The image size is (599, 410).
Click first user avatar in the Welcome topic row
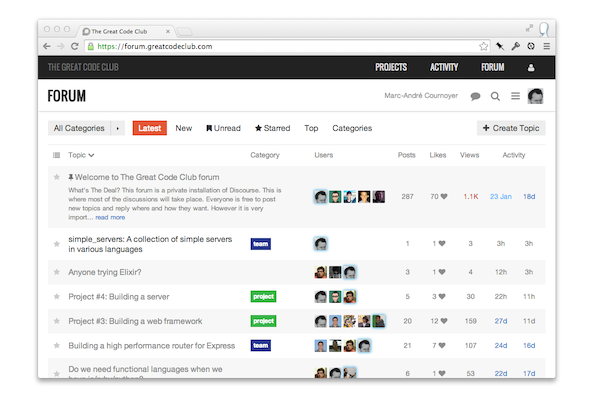coord(321,197)
